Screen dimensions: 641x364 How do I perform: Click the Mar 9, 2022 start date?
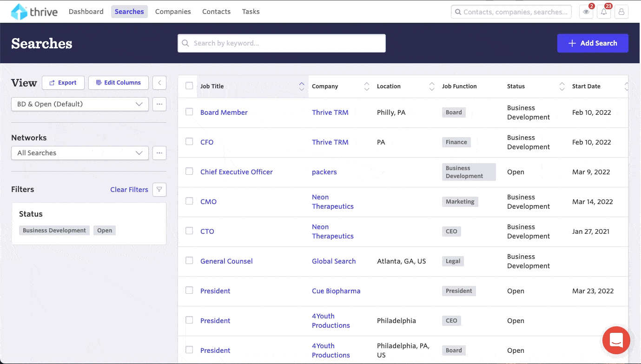(591, 172)
